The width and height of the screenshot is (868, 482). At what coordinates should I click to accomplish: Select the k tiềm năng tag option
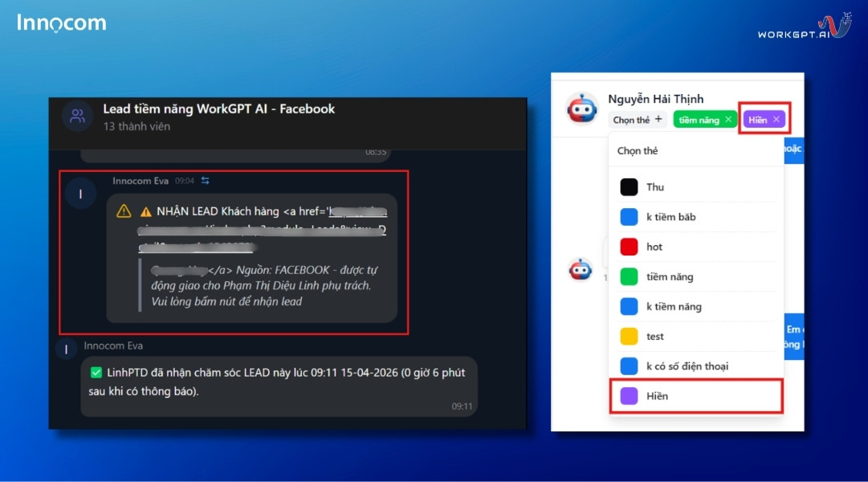(696, 306)
